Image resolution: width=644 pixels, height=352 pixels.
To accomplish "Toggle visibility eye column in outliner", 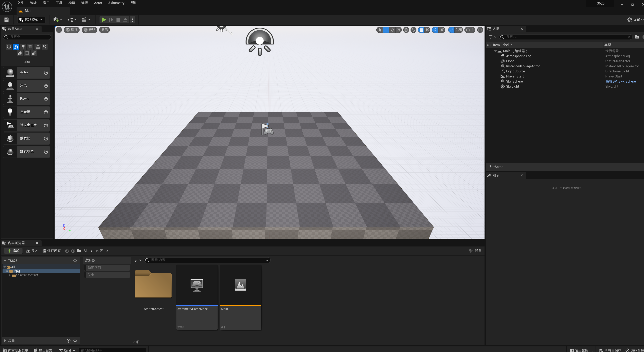I will [x=489, y=45].
